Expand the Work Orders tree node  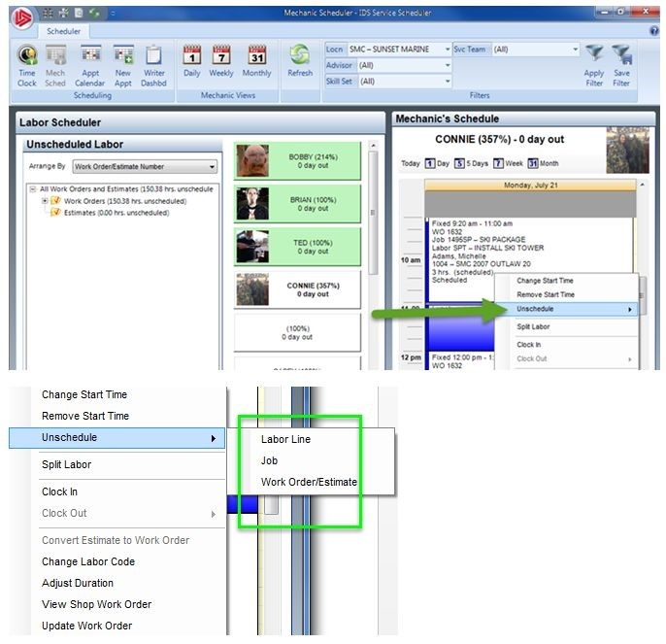pos(45,201)
